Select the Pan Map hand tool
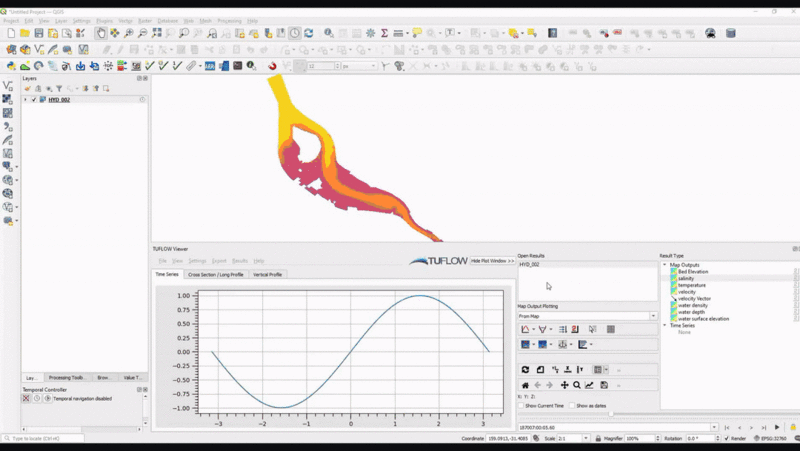The image size is (800, 451). coord(101,33)
